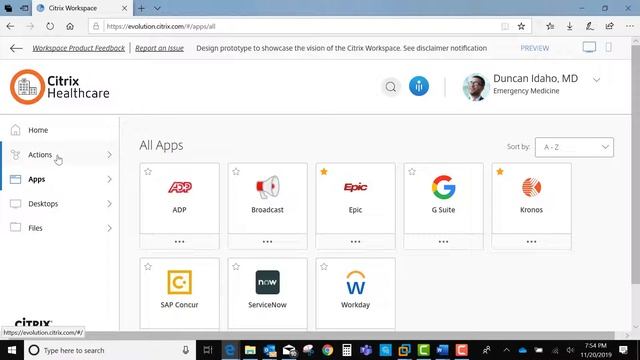Viewport: 640px width, 360px height.
Task: Open the Sort by A - Z dropdown
Action: click(574, 147)
